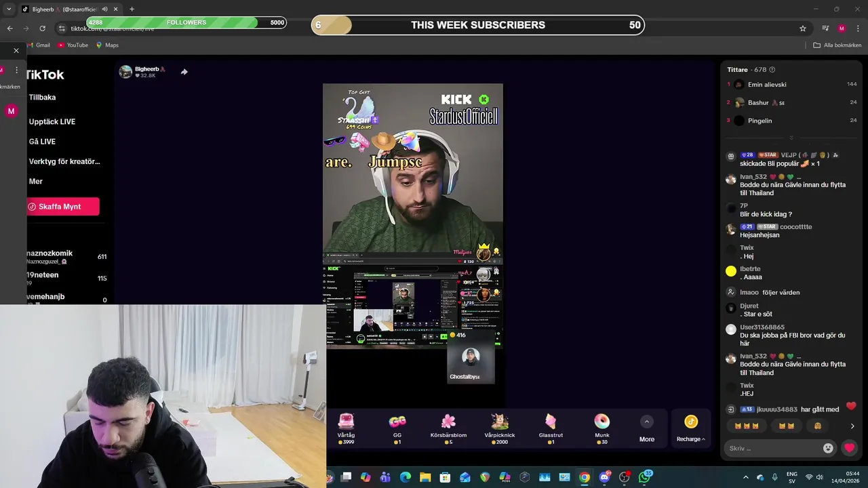
Task: Reload the TikTok page
Action: tap(42, 28)
